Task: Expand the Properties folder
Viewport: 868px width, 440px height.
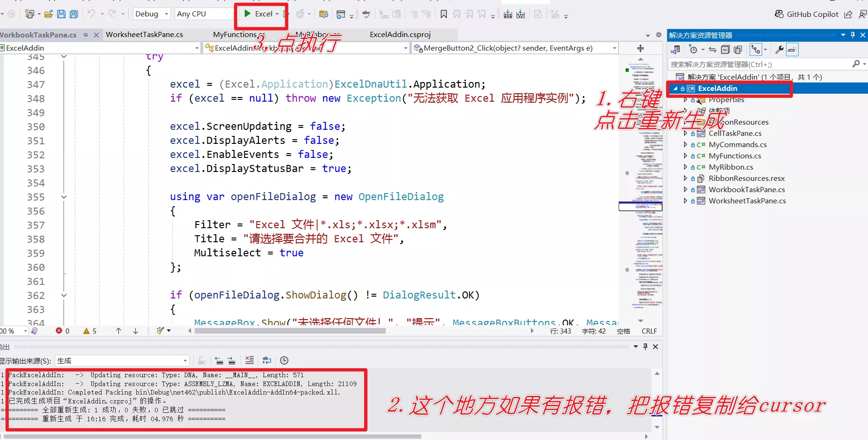Action: [x=685, y=99]
